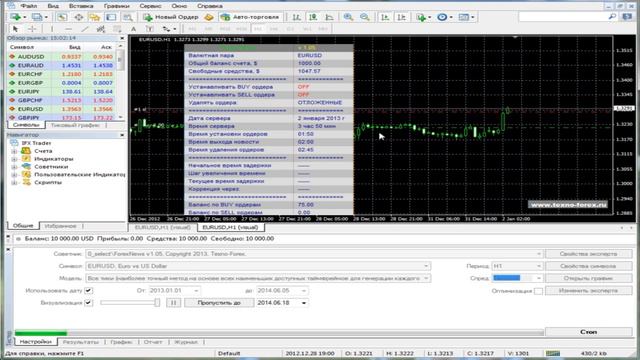Select the text 'A' tool

point(133,29)
